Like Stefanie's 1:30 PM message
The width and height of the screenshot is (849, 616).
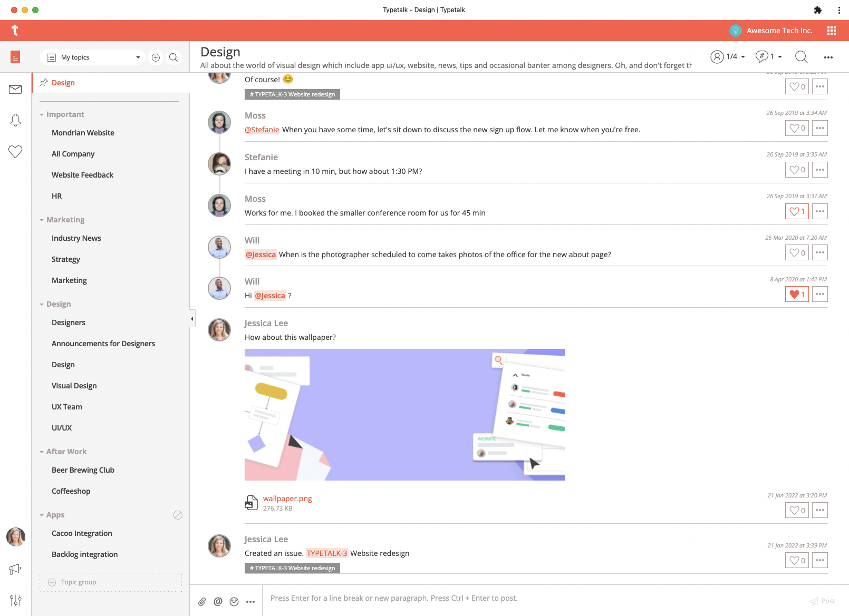797,170
